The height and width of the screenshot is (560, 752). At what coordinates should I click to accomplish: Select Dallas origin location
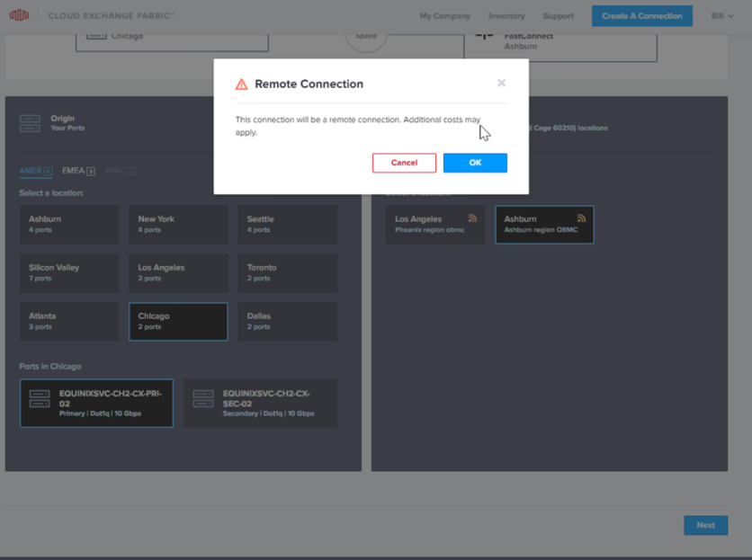pyautogui.click(x=287, y=322)
